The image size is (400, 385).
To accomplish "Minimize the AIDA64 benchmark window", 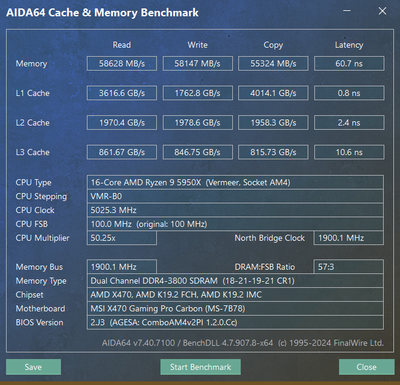I will pos(347,11).
